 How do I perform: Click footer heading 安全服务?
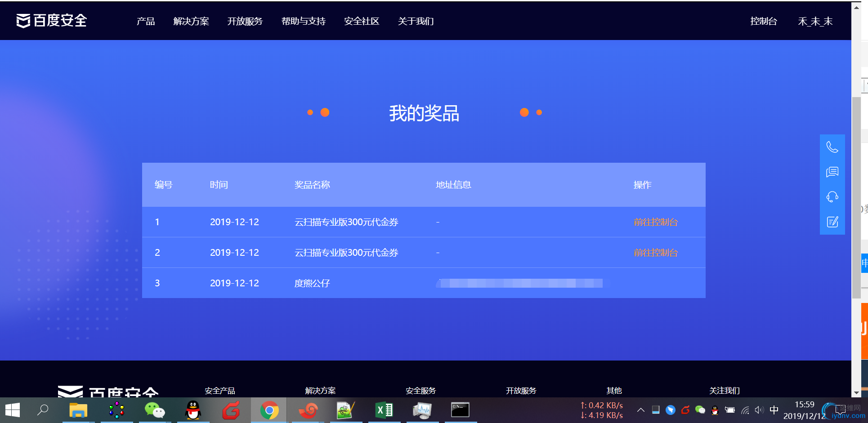pos(421,391)
